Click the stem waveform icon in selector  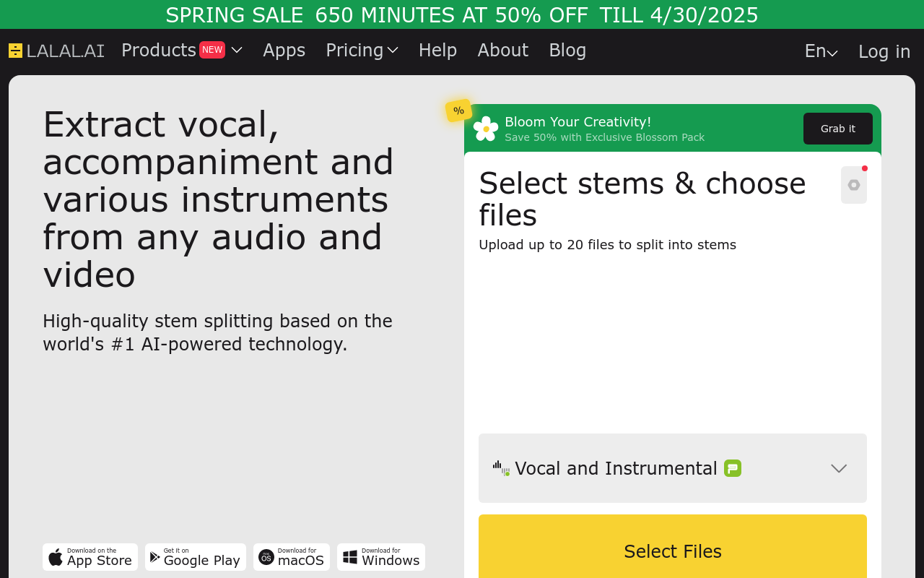point(501,468)
